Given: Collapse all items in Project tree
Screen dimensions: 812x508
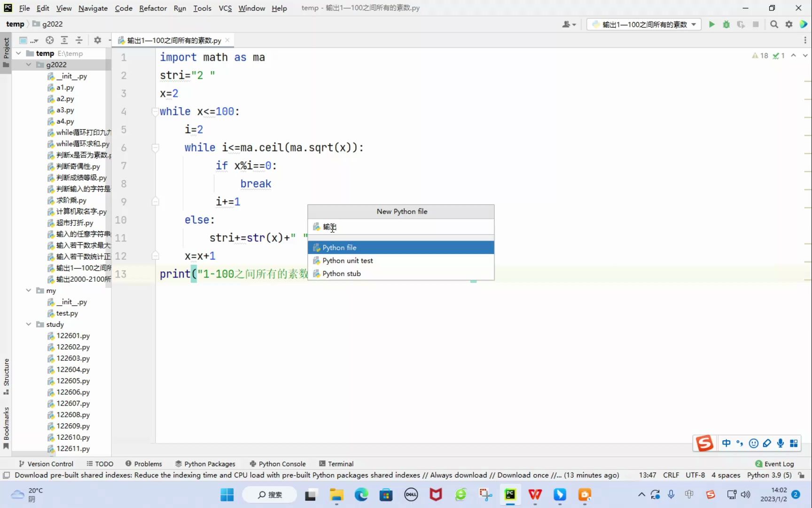Looking at the screenshot, I should (x=79, y=40).
